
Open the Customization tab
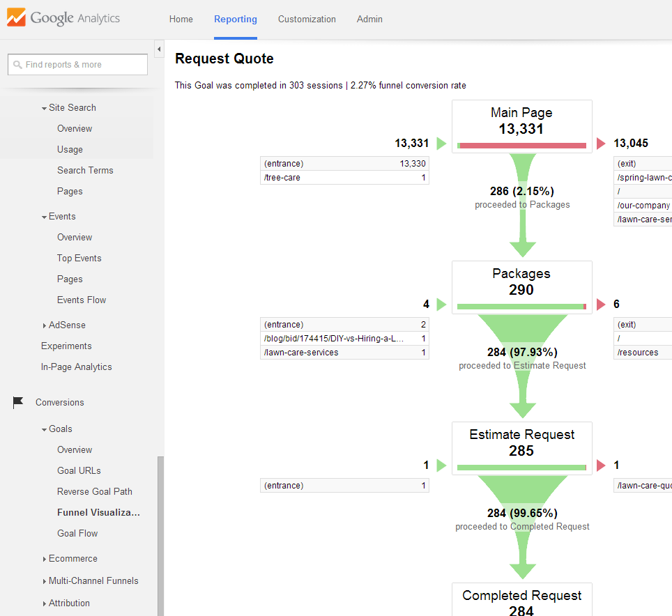pos(307,20)
